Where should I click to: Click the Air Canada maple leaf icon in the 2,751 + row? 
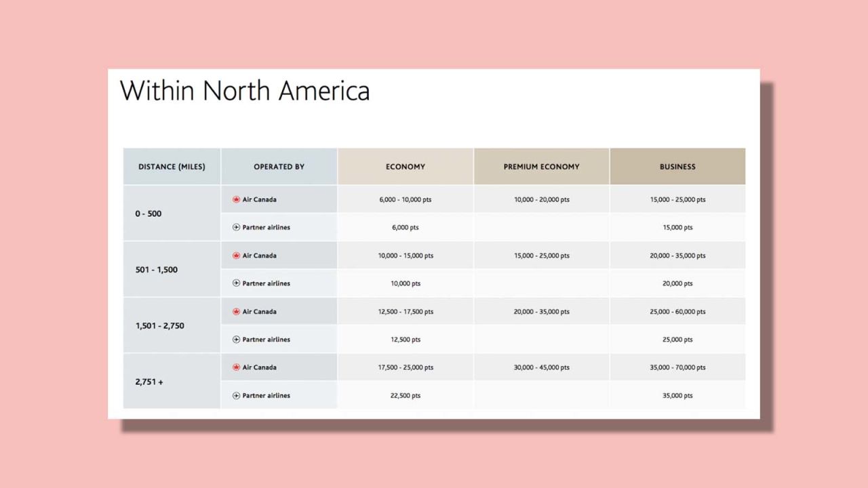236,367
